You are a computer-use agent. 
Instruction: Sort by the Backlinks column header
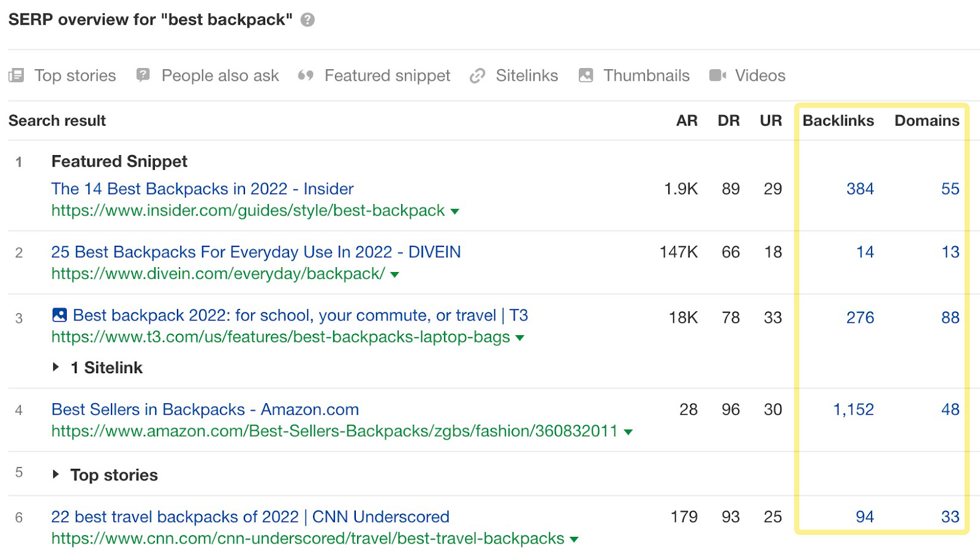click(838, 121)
